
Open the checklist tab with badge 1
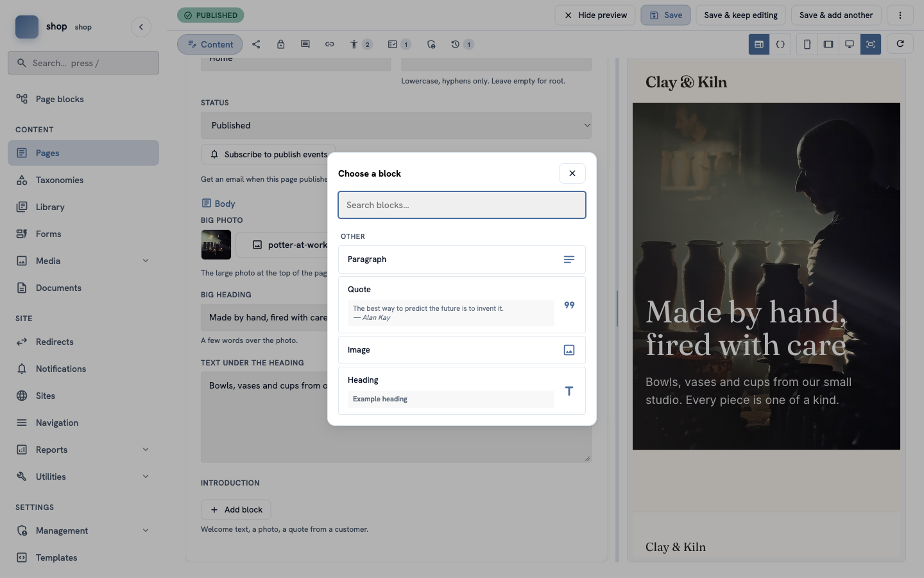coord(399,44)
